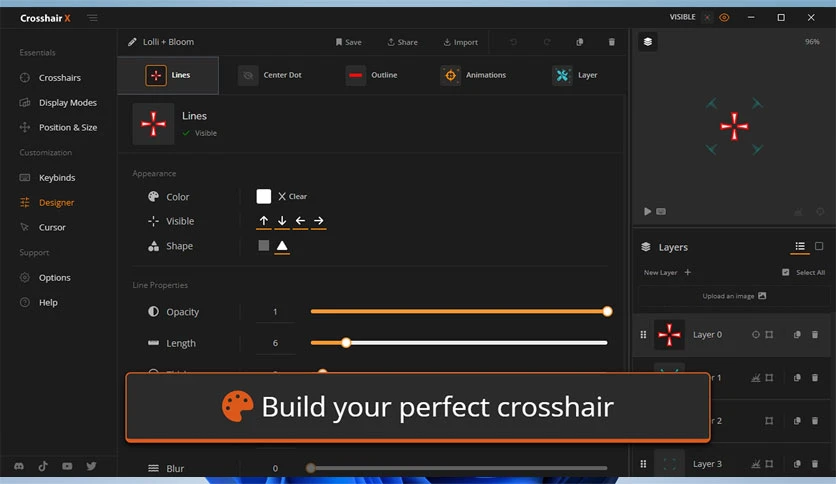Click the Length value field
The image size is (836, 484).
(275, 343)
